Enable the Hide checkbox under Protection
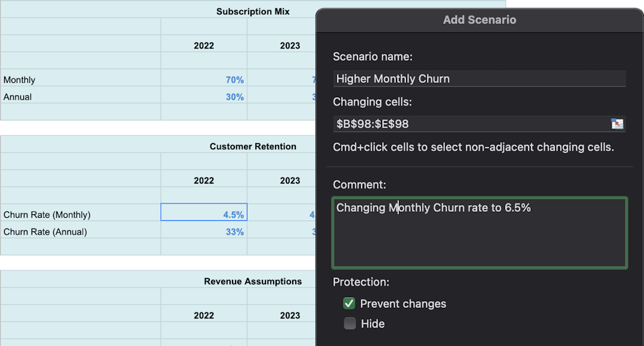Screen dimensions: 644x346 point(349,324)
